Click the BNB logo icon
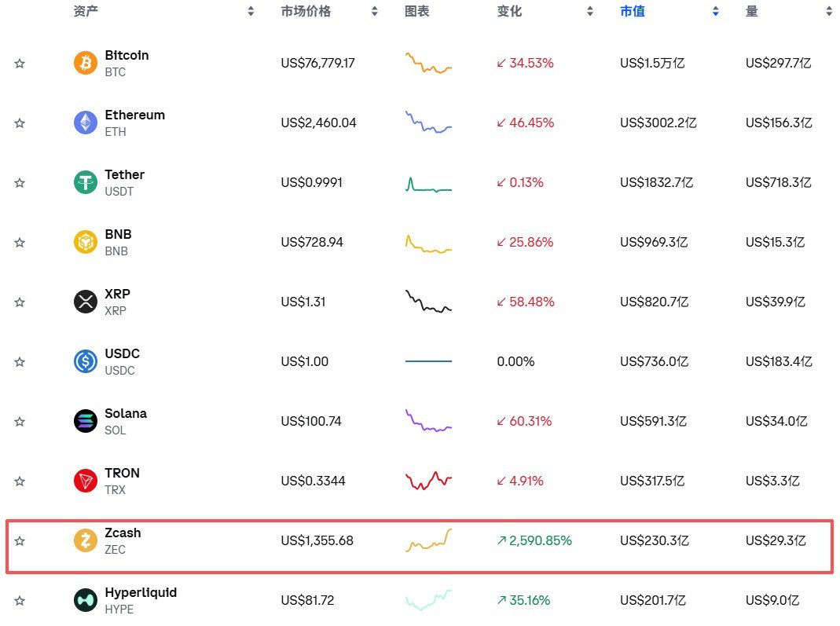 [85, 242]
